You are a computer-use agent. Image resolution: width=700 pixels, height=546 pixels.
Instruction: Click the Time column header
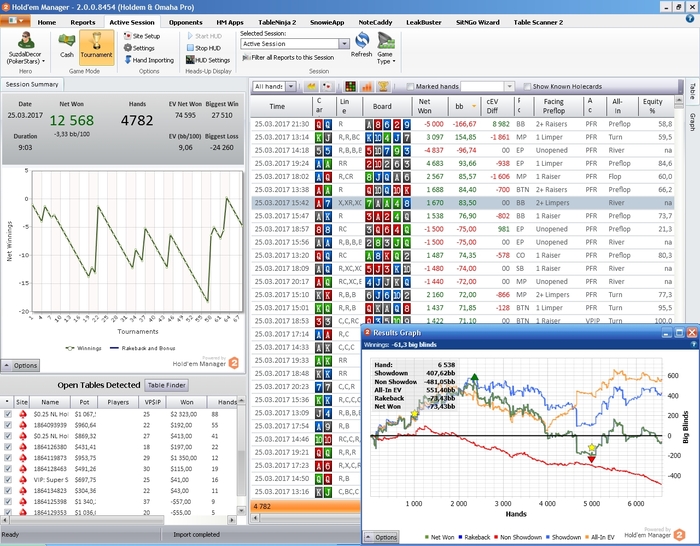(x=282, y=106)
